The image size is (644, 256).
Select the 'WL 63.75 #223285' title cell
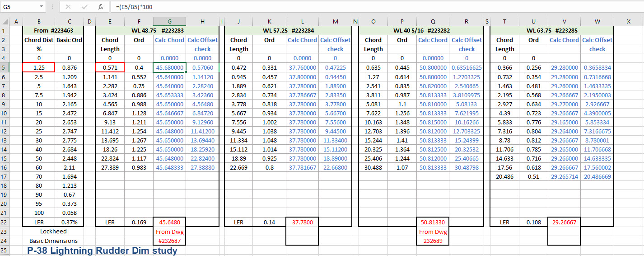tap(551, 31)
